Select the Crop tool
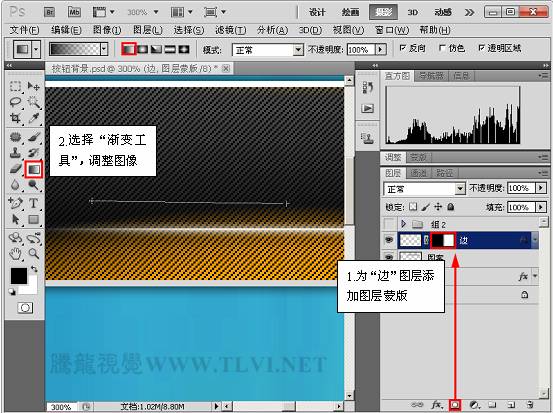The height and width of the screenshot is (413, 553). (x=16, y=118)
